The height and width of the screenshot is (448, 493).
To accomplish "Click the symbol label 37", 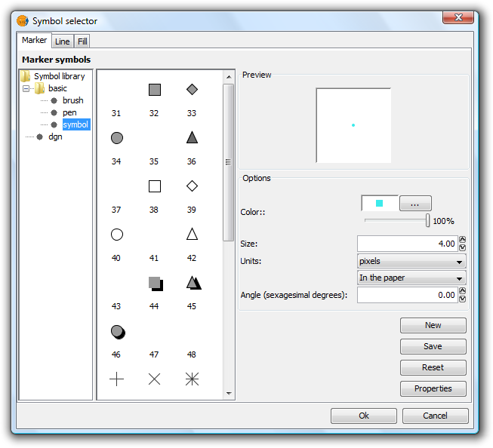I will [116, 210].
